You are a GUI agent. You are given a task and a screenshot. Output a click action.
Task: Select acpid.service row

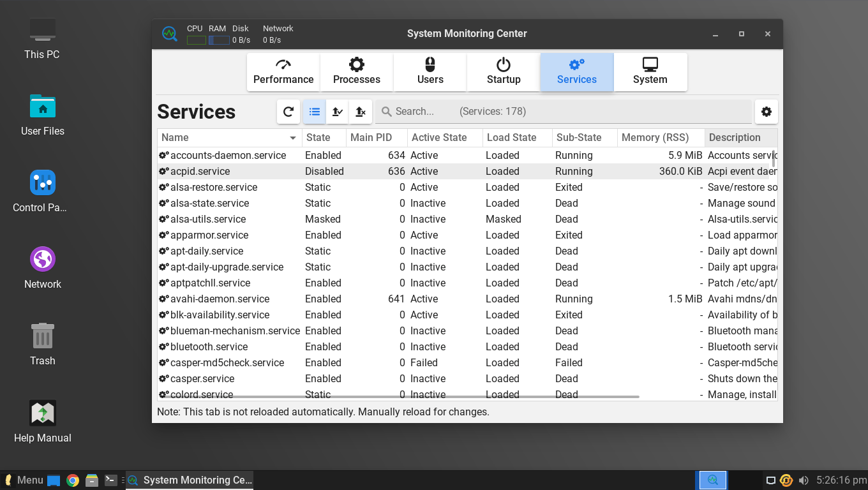(x=467, y=171)
